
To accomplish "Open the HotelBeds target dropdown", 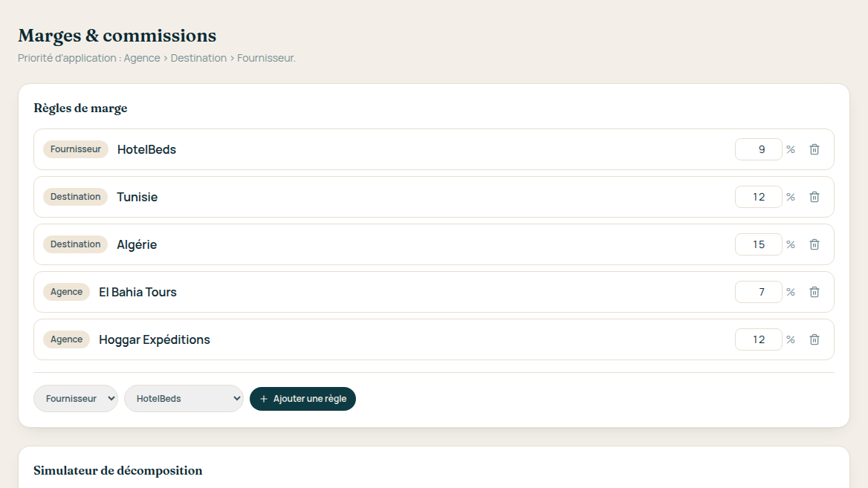I will click(x=184, y=398).
